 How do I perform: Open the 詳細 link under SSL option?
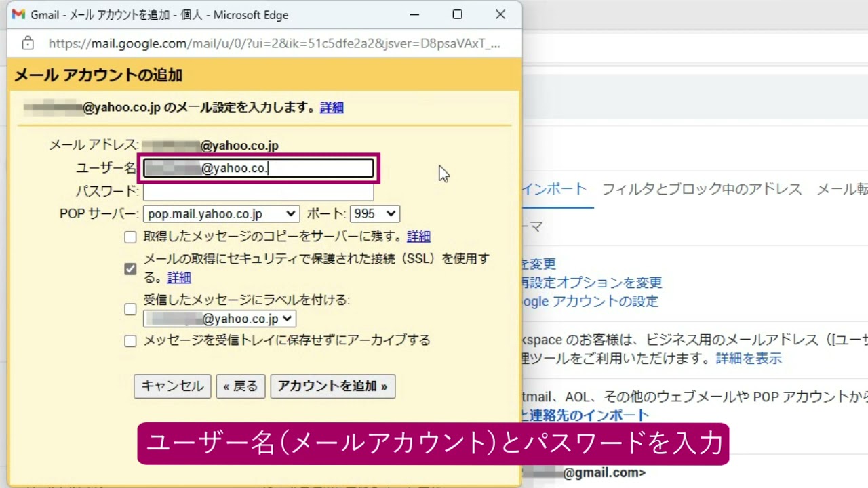pos(179,277)
